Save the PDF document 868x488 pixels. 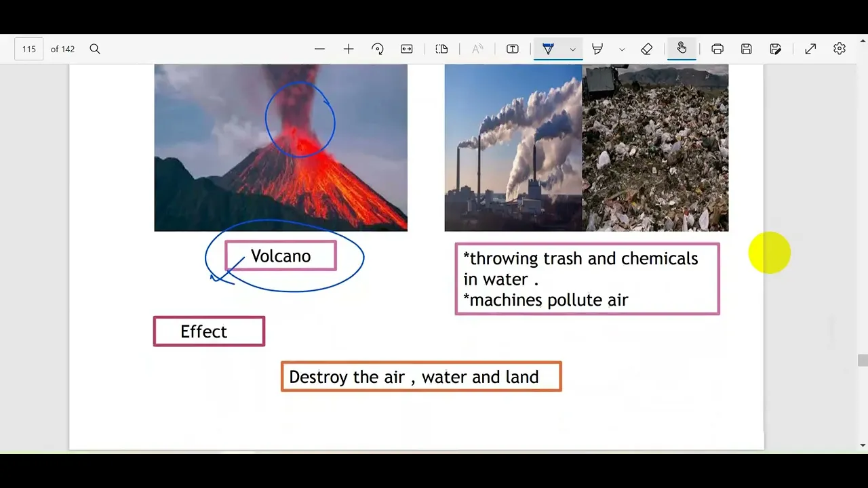click(x=747, y=49)
